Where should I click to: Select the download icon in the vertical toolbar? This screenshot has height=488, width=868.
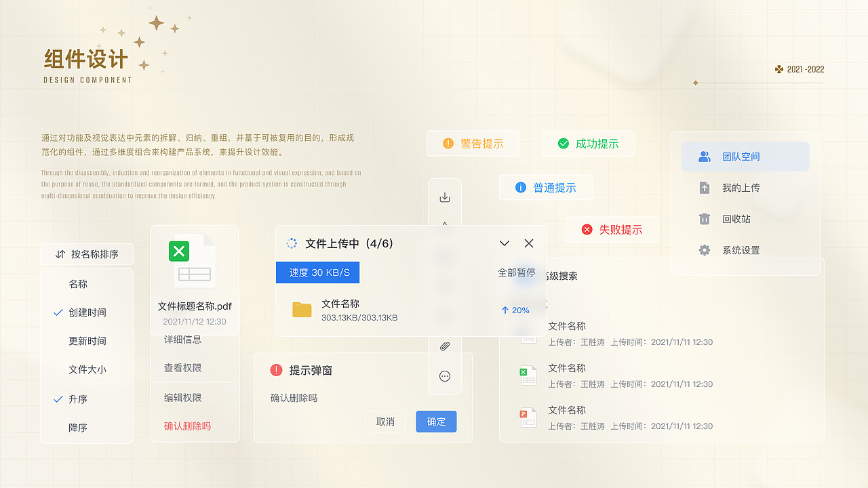pyautogui.click(x=444, y=197)
